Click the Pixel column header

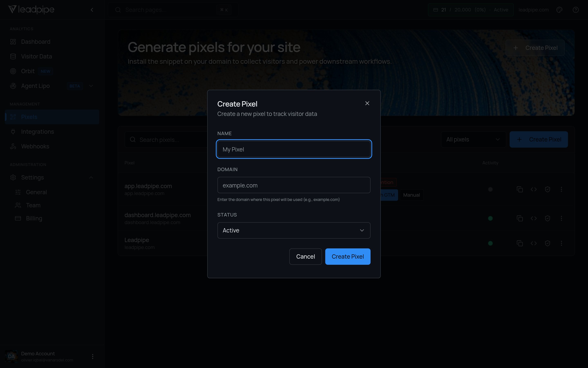(x=129, y=163)
